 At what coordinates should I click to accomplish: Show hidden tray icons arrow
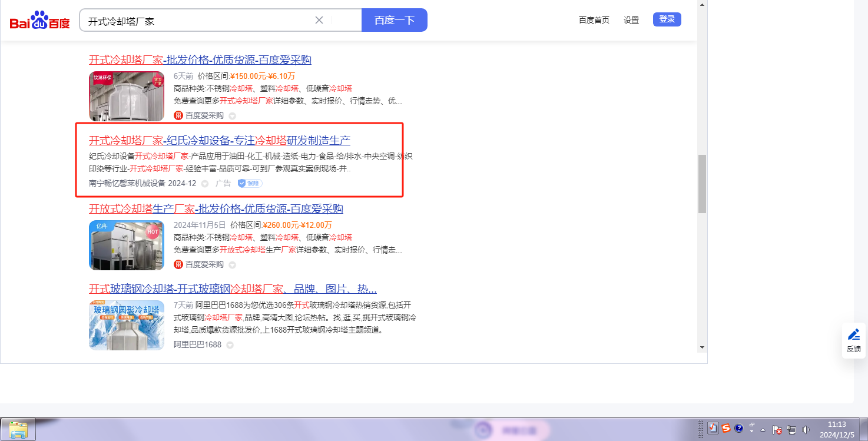tap(763, 429)
